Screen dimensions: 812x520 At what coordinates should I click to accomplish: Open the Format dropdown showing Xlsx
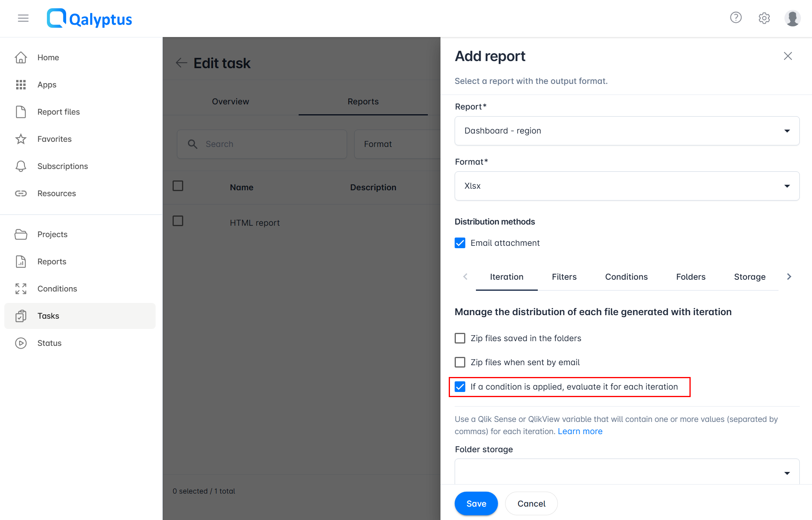coord(627,186)
